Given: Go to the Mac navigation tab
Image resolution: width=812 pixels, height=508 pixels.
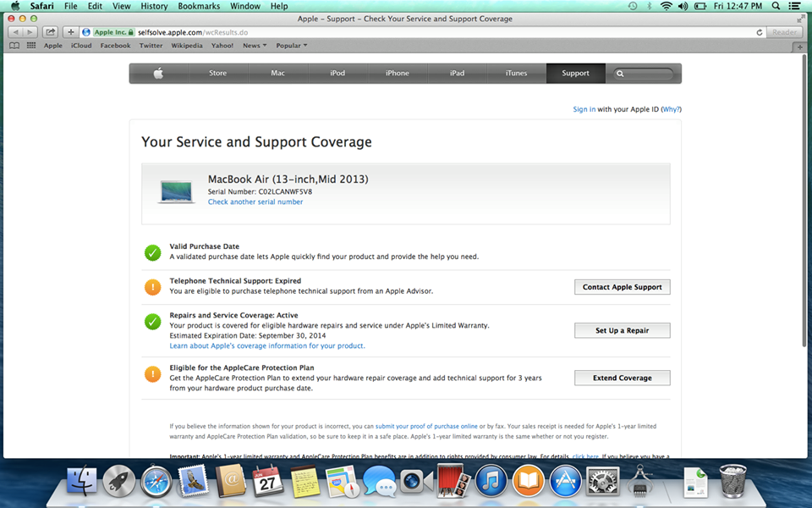Looking at the screenshot, I should point(278,73).
